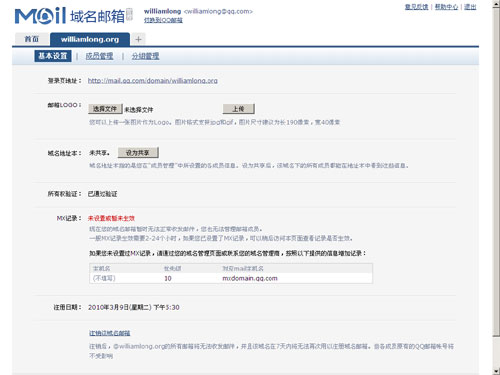
Task: Click the 注销该域名邮箱 link
Action: pos(110,333)
